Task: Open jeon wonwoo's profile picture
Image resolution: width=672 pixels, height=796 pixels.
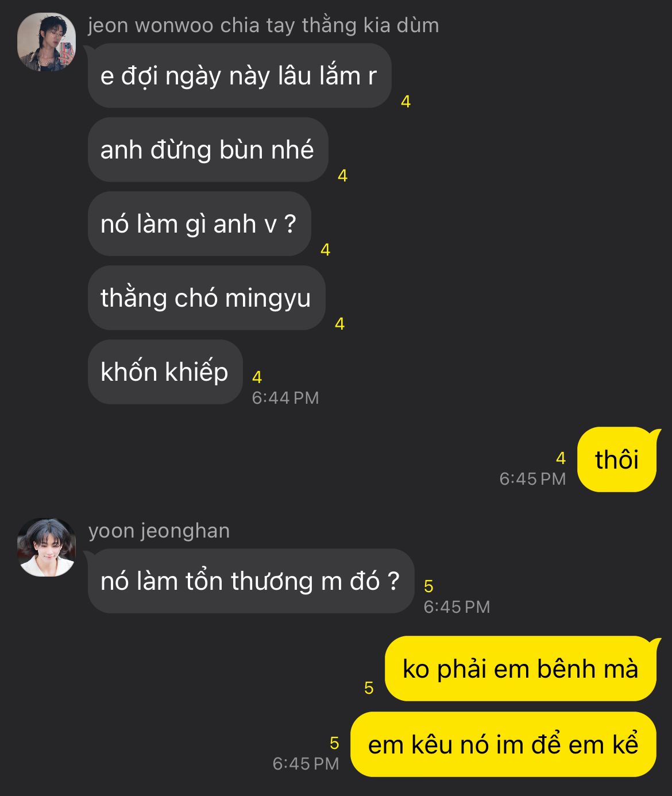Action: (47, 42)
